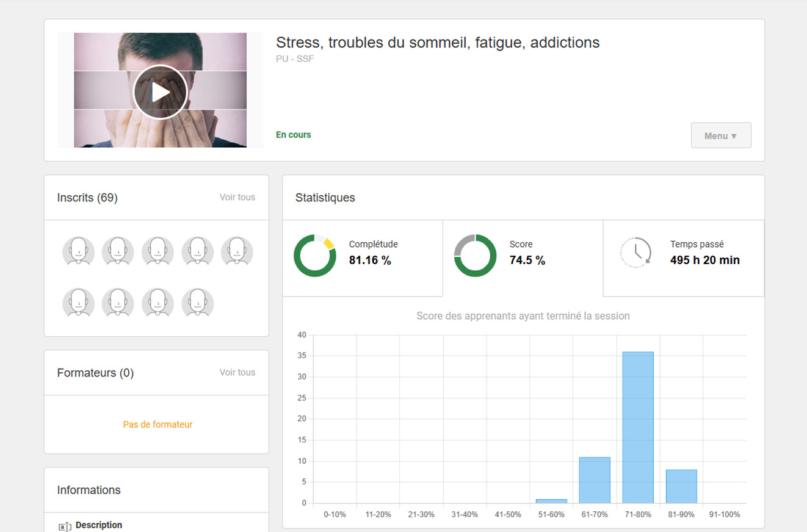Select the fifth avatar in the top row

(x=237, y=251)
